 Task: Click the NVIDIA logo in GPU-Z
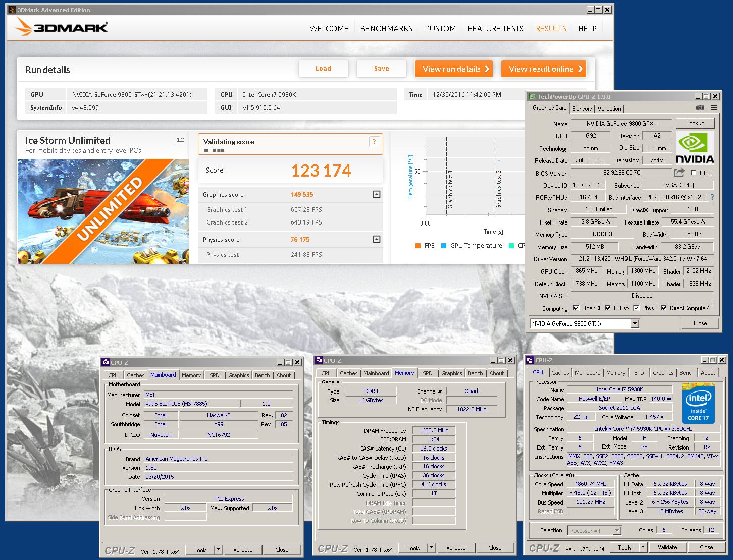coord(695,148)
